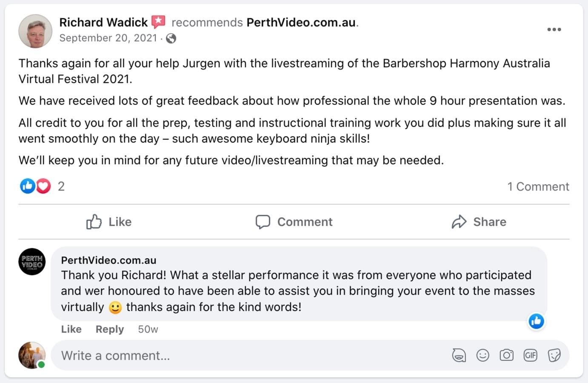Click the public globe privacy icon

(171, 38)
